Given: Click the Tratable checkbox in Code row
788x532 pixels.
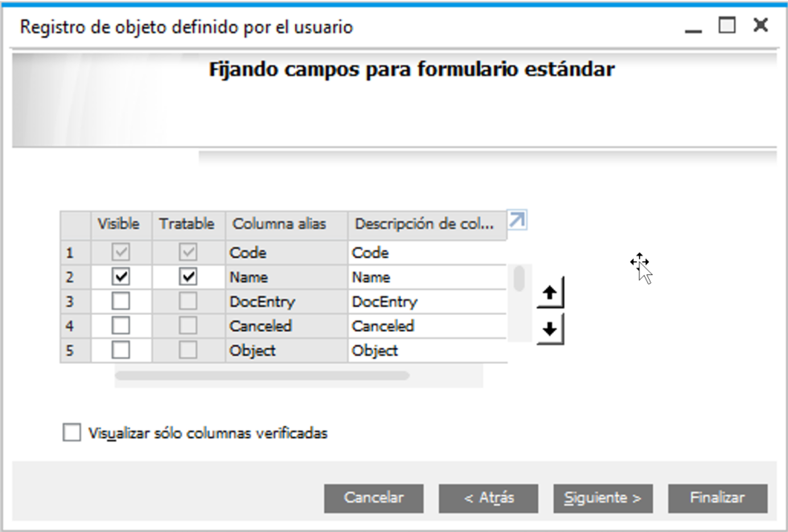Looking at the screenshot, I should pos(188,252).
